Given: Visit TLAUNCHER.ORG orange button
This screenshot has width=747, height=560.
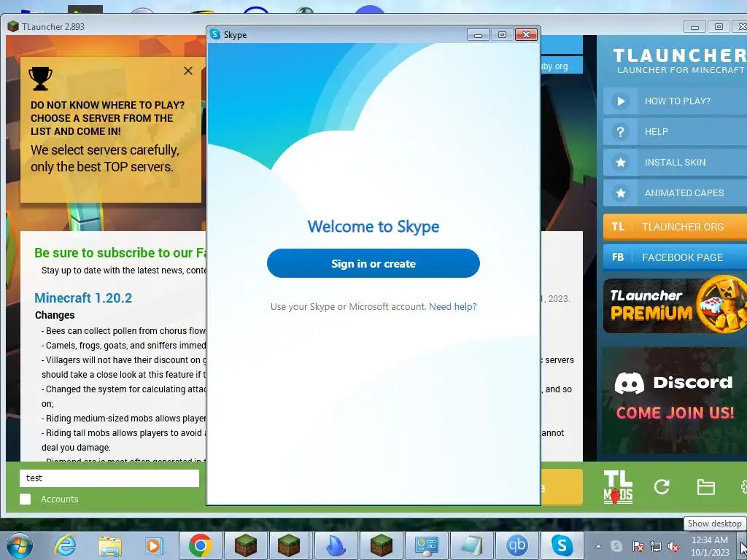Looking at the screenshot, I should click(x=675, y=227).
